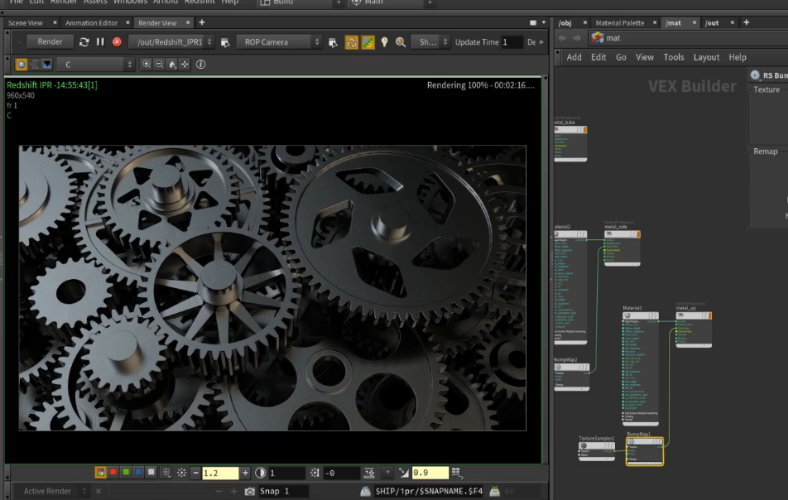Screen dimensions: 788x500
Task: Click the magnifier zoom render icon
Action: point(401,42)
